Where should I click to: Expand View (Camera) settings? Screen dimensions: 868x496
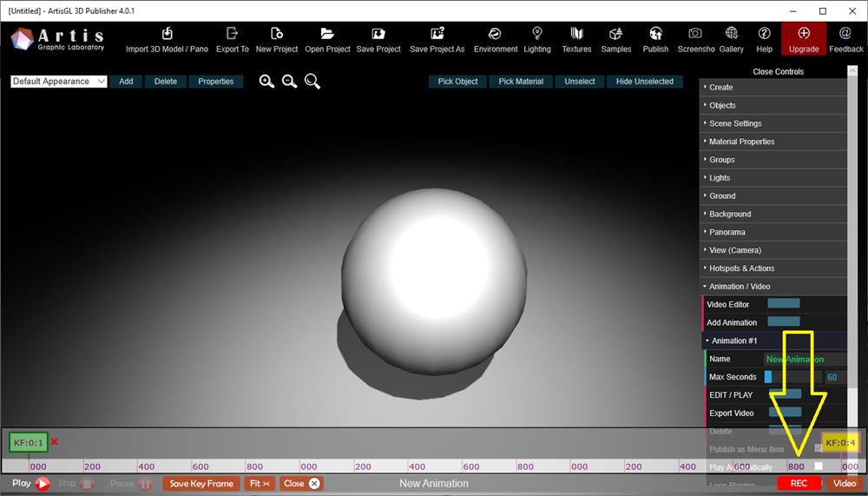(x=773, y=250)
